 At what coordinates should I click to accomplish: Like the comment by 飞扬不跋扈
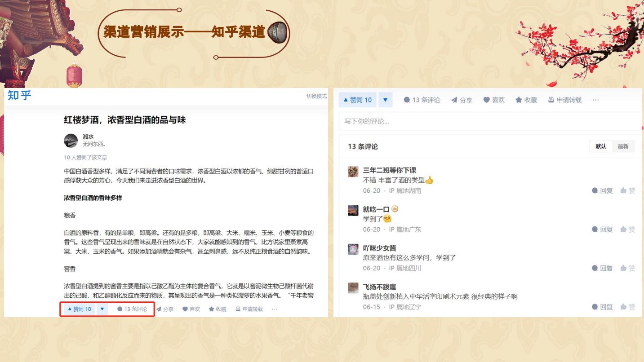pos(628,307)
